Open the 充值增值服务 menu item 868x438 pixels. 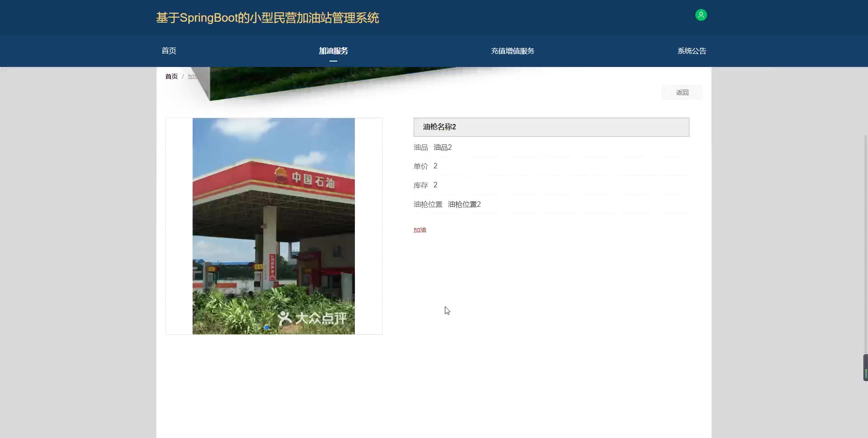[x=513, y=51]
